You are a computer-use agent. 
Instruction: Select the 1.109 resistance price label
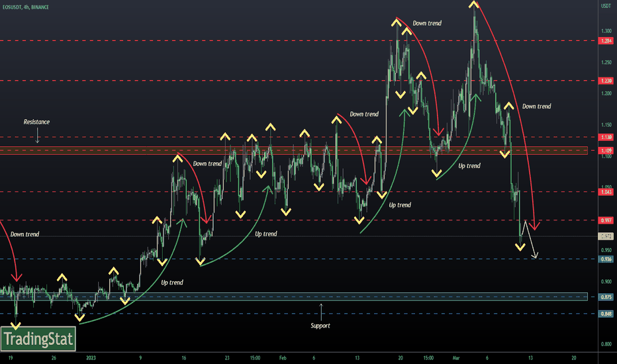(606, 150)
